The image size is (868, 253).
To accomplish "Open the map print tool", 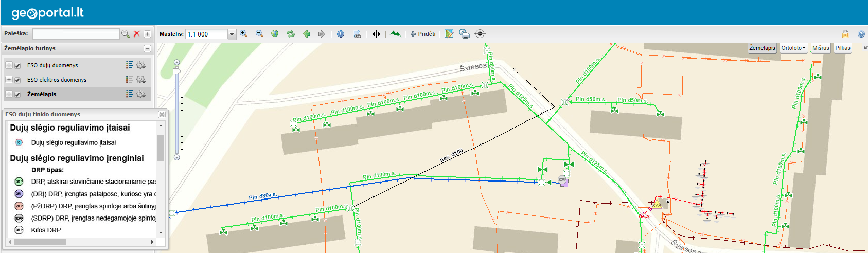I will tap(357, 34).
